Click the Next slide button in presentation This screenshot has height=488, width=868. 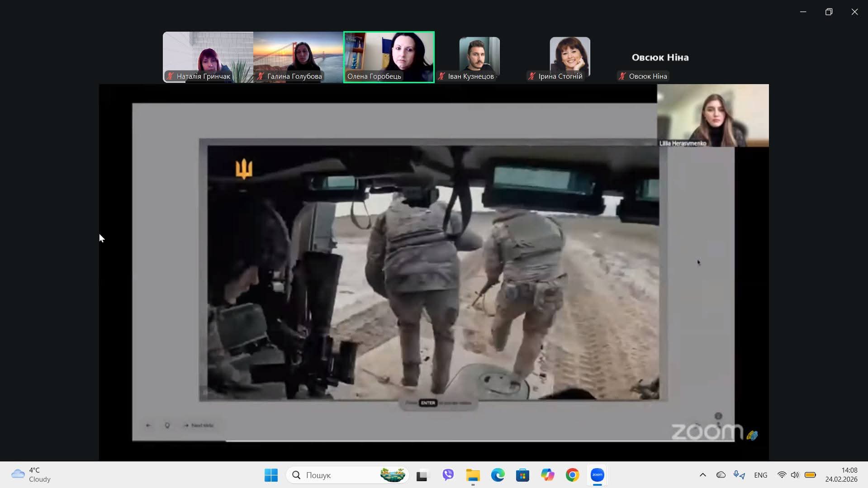(199, 426)
